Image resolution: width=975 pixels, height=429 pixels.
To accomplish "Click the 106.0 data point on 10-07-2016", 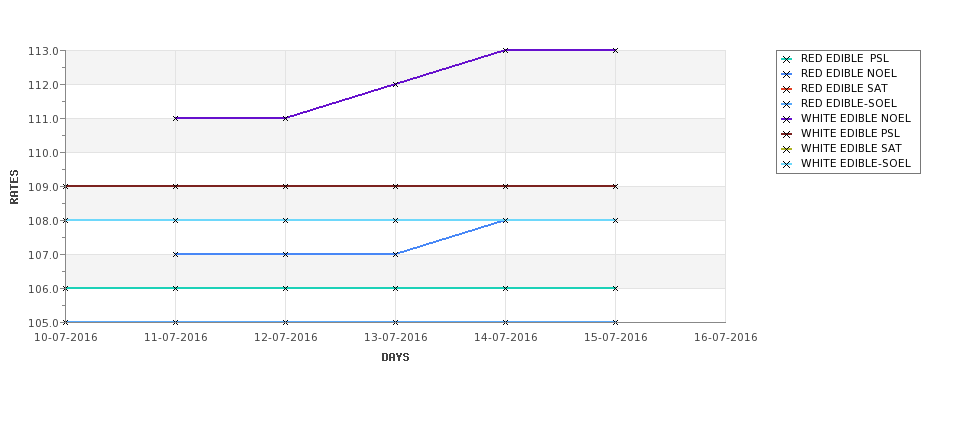I will pyautogui.click(x=65, y=288).
